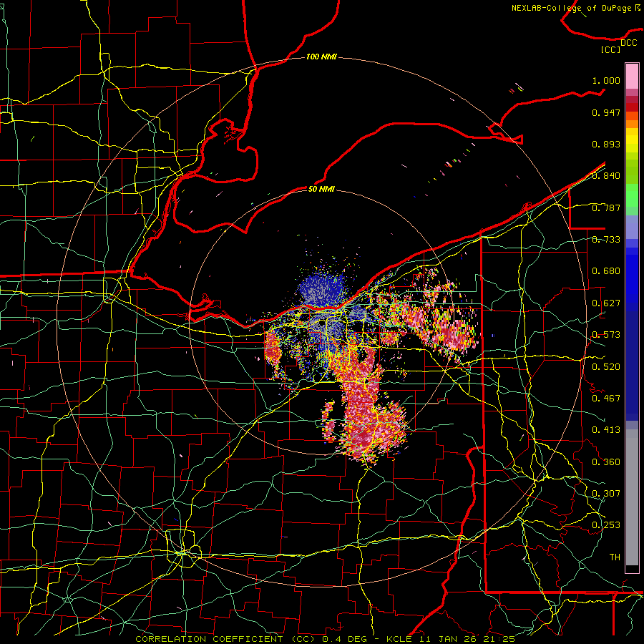Click the [CC] units label
The image size is (644, 644).
click(x=611, y=49)
